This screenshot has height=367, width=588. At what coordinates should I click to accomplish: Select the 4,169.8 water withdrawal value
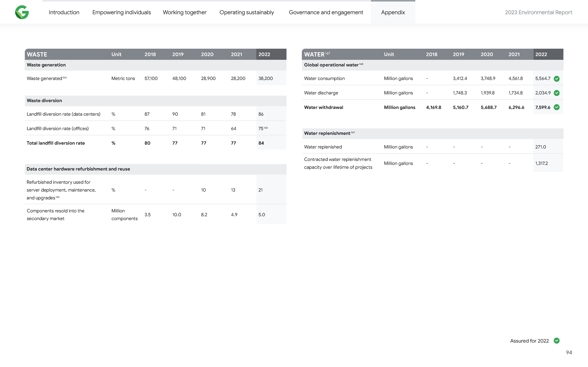coord(433,107)
